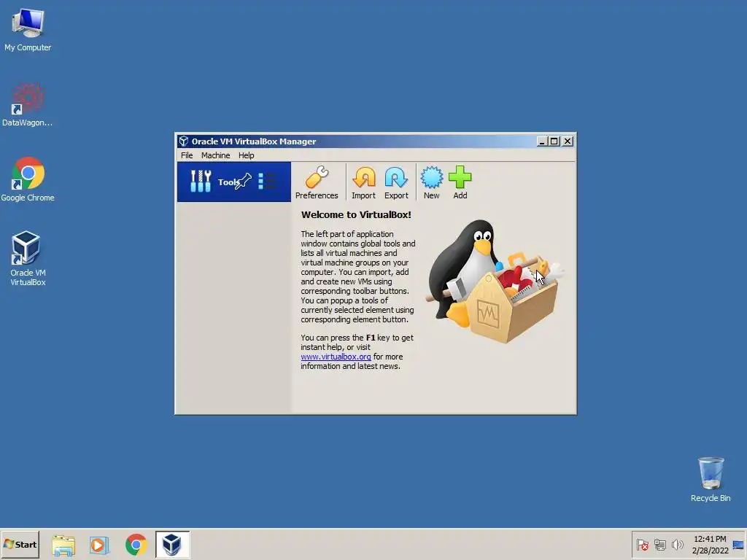Minimize the VirtualBox Manager window
This screenshot has width=747, height=560.
click(x=542, y=141)
